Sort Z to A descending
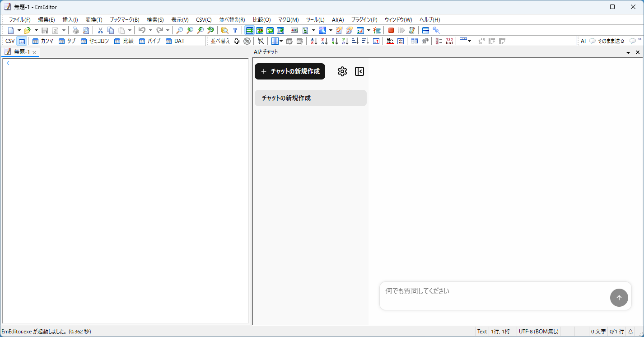The width and height of the screenshot is (644, 337). [324, 41]
